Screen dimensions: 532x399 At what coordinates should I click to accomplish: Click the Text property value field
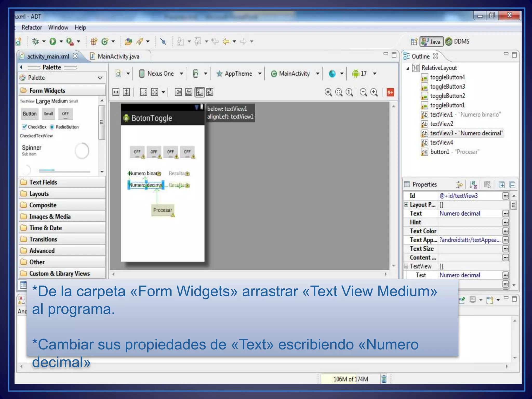[x=470, y=214]
